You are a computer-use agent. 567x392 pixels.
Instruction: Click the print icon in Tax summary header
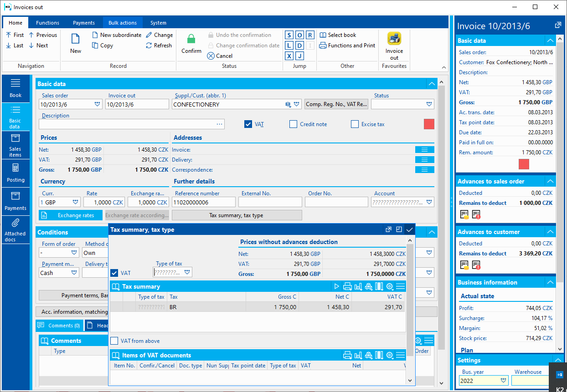[x=347, y=286]
